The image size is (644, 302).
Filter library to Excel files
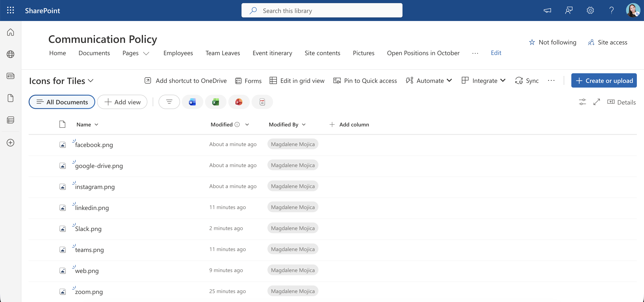(x=216, y=102)
